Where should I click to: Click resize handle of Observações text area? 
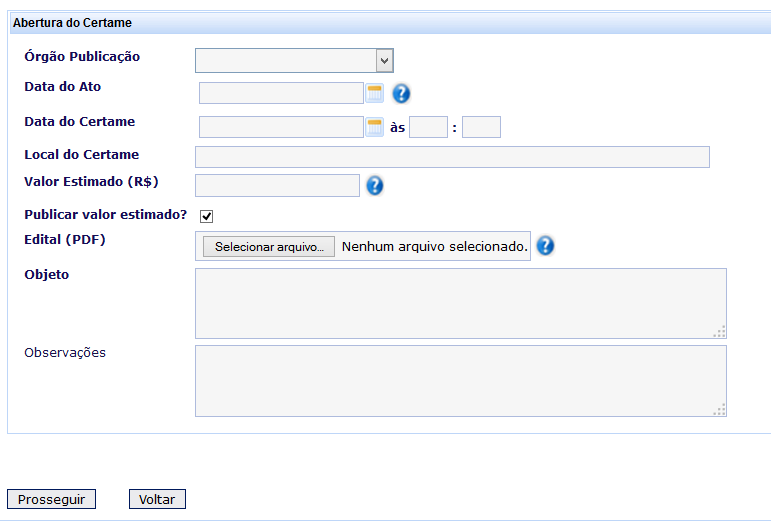pyautogui.click(x=720, y=410)
